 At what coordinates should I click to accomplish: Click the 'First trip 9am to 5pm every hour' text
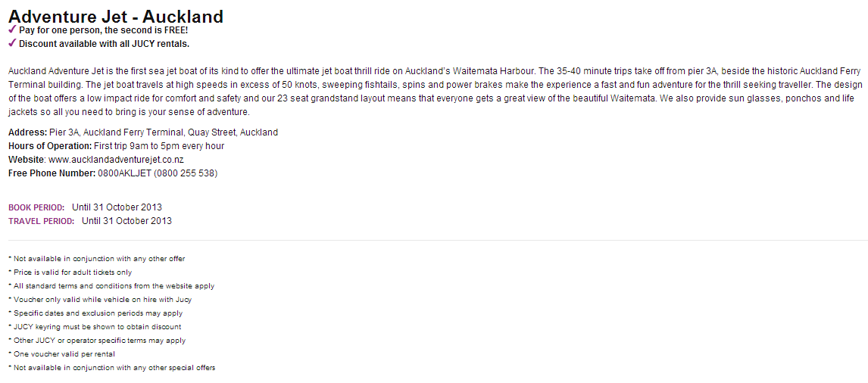[x=159, y=146]
